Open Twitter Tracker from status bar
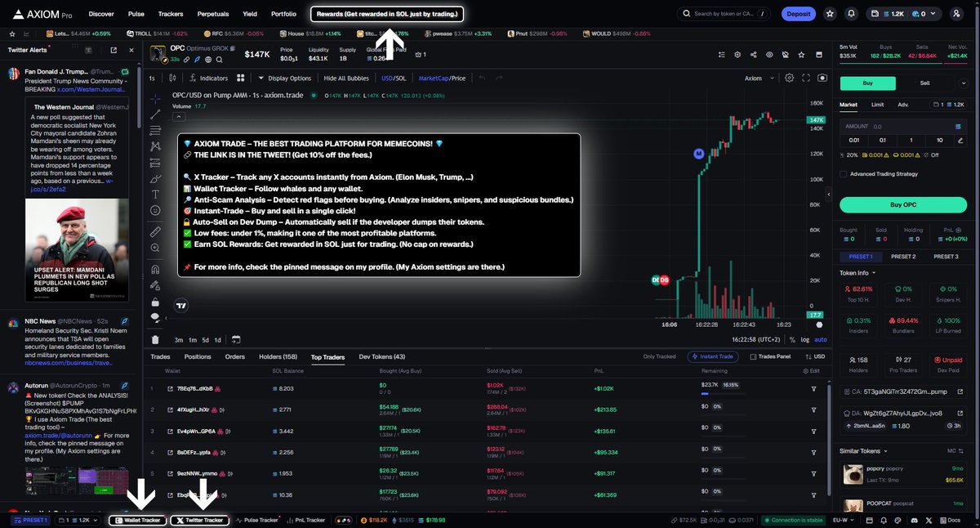The height and width of the screenshot is (528, 980). tap(199, 520)
